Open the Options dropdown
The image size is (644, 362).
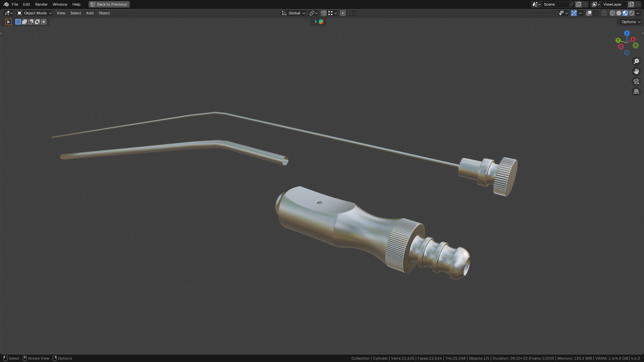click(631, 22)
